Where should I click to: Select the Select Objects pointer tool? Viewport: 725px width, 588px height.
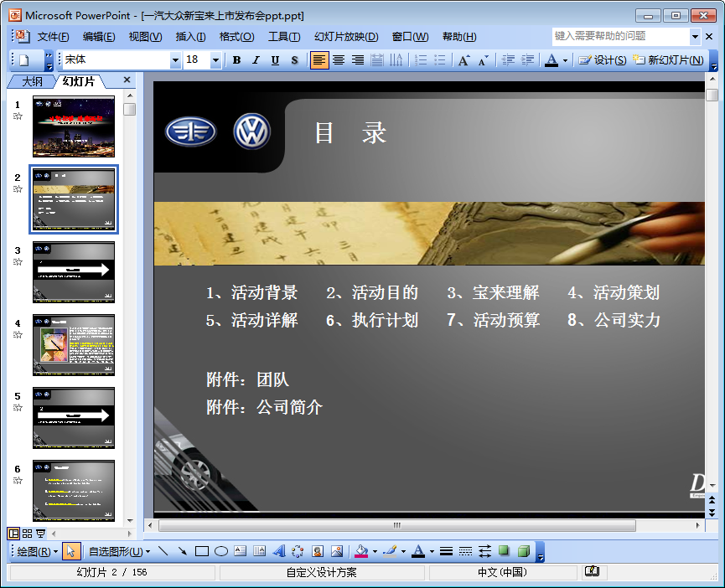point(70,551)
